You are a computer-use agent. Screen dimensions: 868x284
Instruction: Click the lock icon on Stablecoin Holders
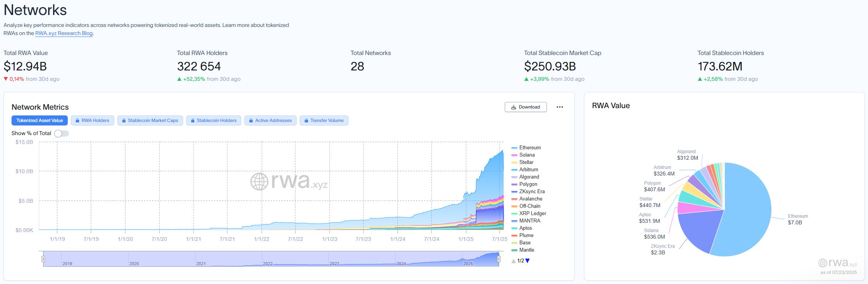[x=193, y=120]
